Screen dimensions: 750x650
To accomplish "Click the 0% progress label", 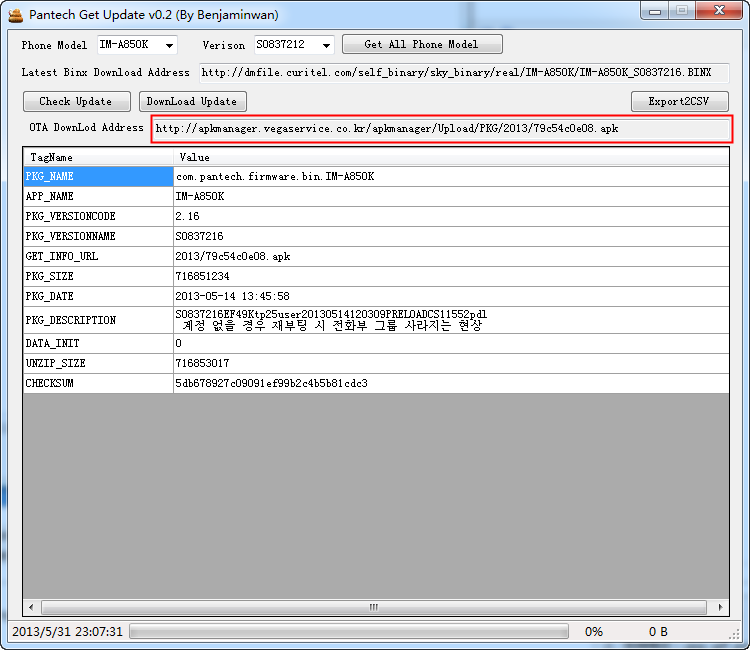I will tap(594, 632).
